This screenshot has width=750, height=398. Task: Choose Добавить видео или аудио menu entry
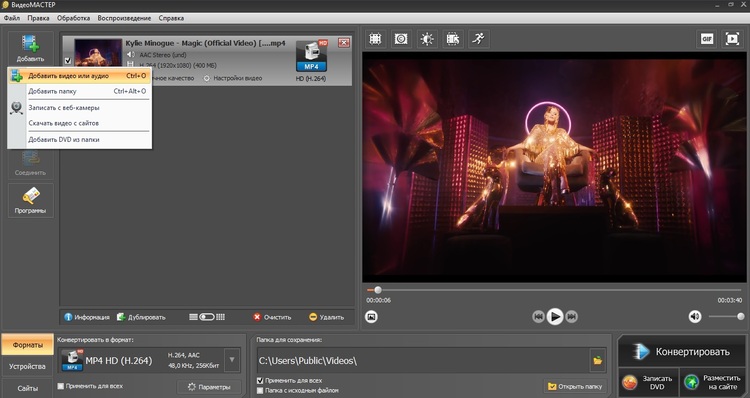(x=80, y=76)
